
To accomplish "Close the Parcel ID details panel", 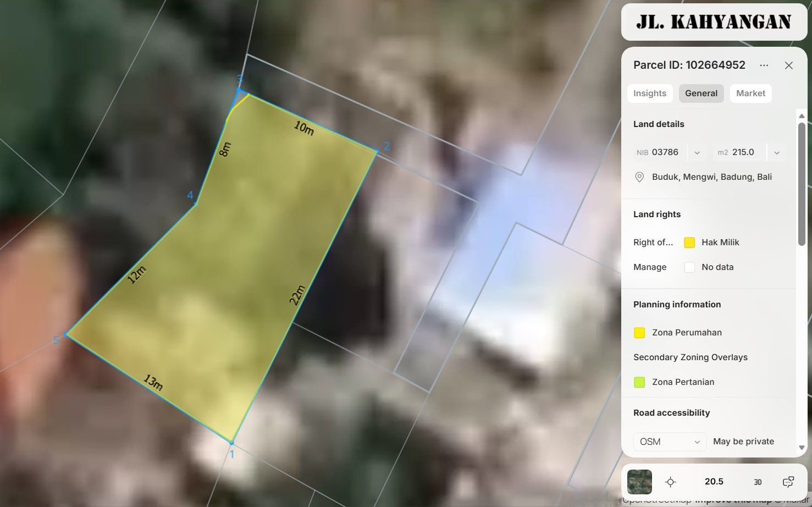I will click(788, 65).
